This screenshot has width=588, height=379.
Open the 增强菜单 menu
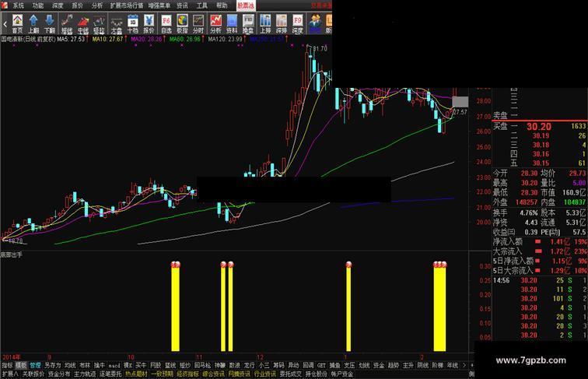pos(159,5)
